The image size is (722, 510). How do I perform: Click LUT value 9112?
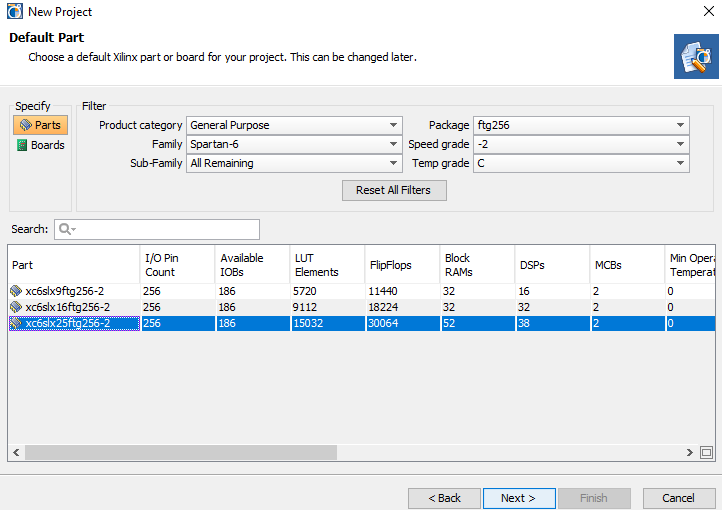305,307
